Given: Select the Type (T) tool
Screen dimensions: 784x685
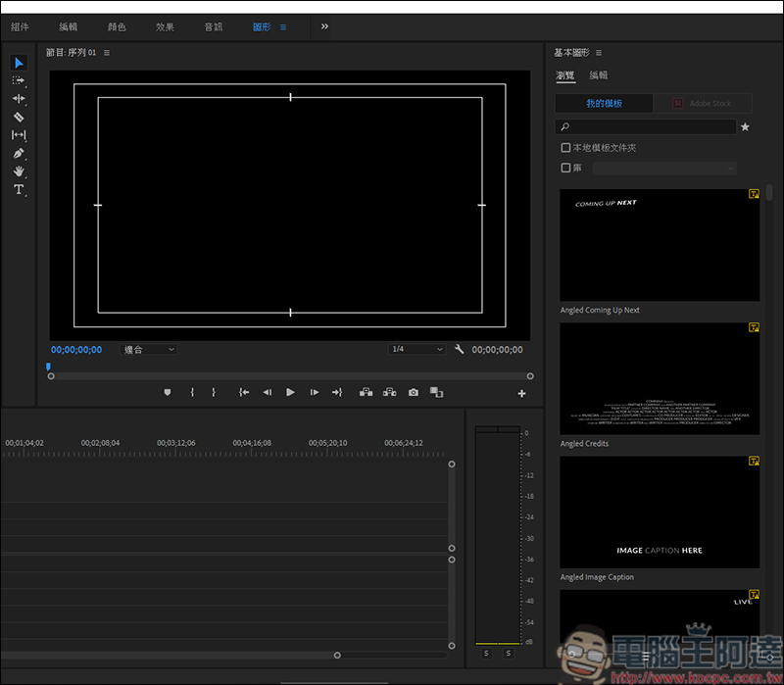Looking at the screenshot, I should coord(19,189).
